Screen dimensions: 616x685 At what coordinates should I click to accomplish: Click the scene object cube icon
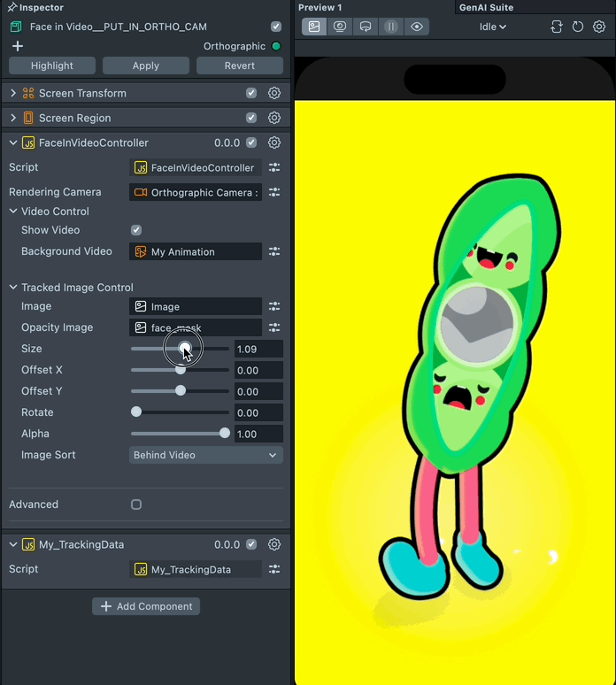pyautogui.click(x=16, y=27)
